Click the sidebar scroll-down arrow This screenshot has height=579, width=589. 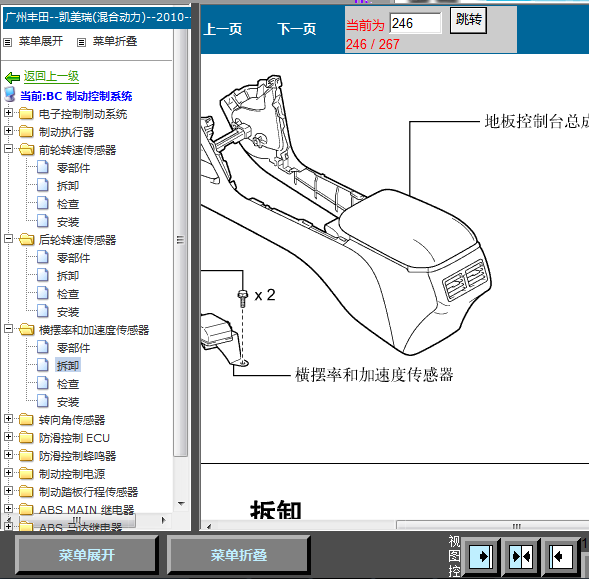click(x=181, y=504)
